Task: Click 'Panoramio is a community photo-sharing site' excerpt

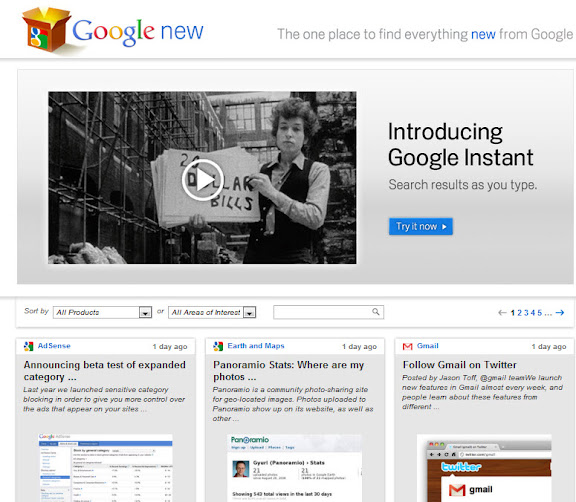Action: 293,404
